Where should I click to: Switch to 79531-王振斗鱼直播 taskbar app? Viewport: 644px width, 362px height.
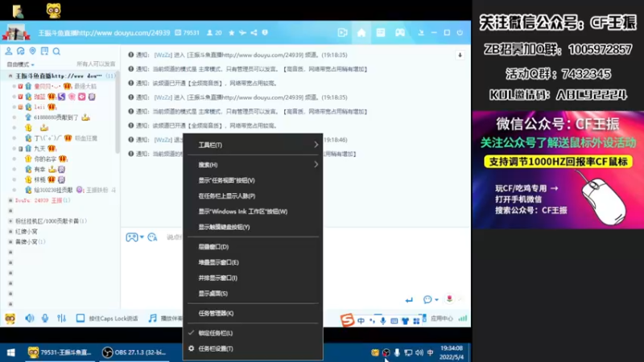pyautogui.click(x=59, y=352)
